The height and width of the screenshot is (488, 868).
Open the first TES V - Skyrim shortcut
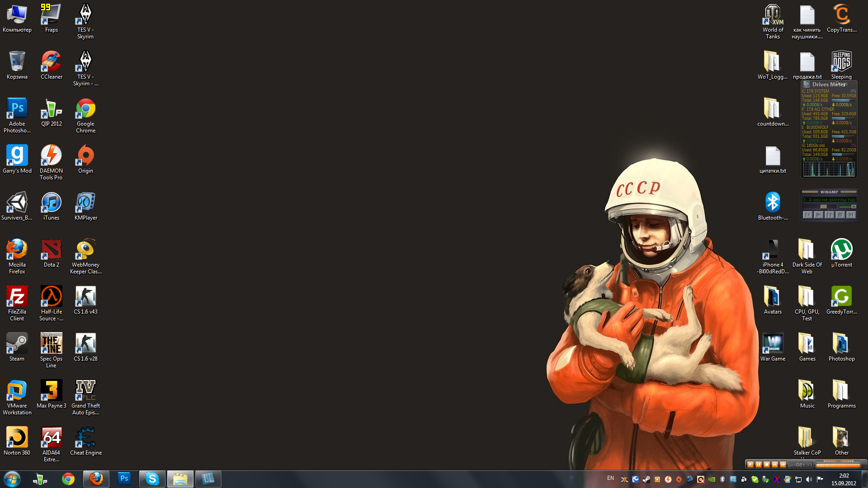pos(85,22)
